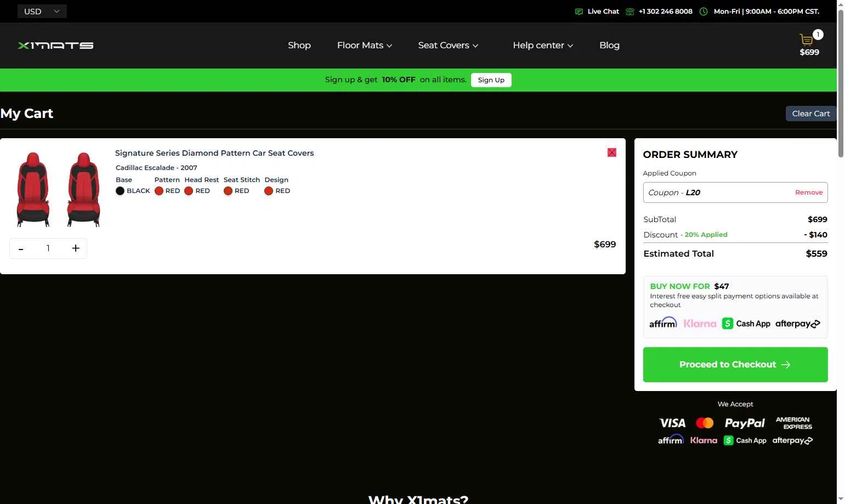Click the black Base color swatch
Viewport: 845px width, 504px height.
pos(120,191)
